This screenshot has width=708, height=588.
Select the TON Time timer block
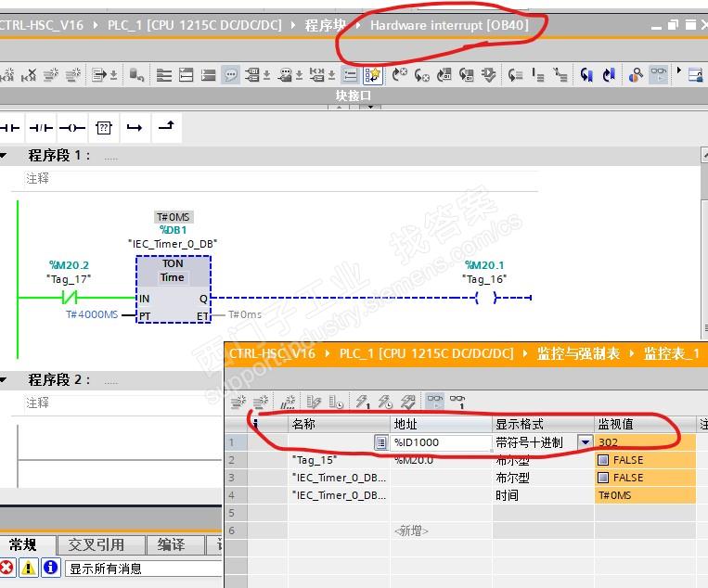174,289
